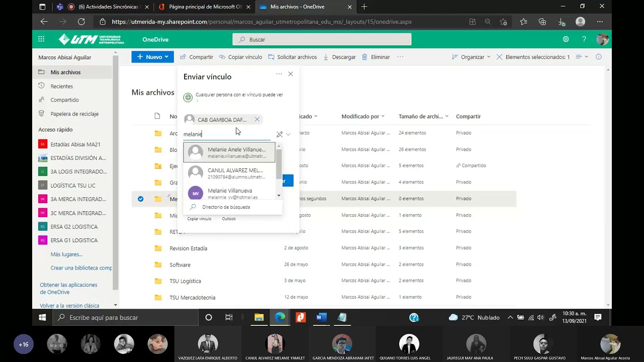This screenshot has width=644, height=362.
Task: Click Volver a la versión clásica
Action: pyautogui.click(x=69, y=306)
